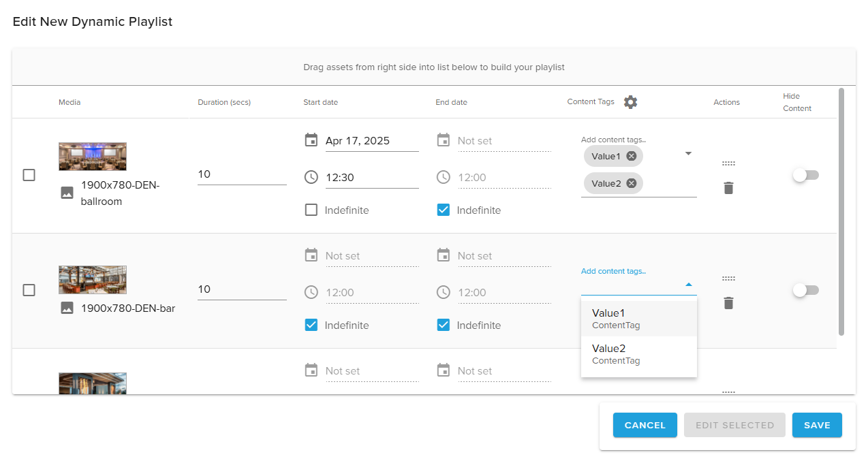The width and height of the screenshot is (868, 461).
Task: Cancel editing the playlist
Action: [645, 425]
